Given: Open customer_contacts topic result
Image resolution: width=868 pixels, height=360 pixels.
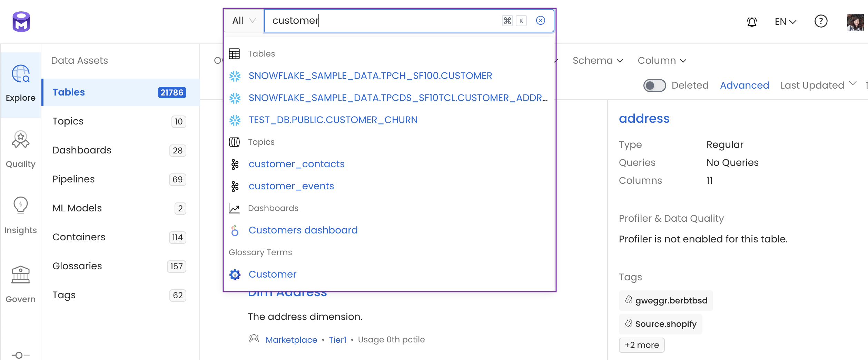Looking at the screenshot, I should click(297, 164).
